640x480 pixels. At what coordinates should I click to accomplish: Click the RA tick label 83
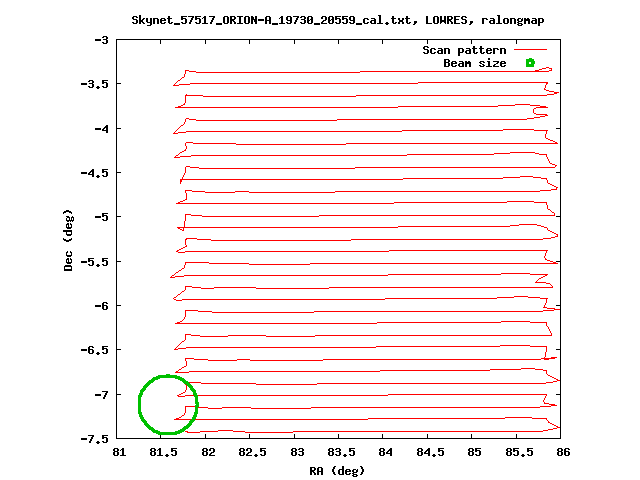point(297,452)
